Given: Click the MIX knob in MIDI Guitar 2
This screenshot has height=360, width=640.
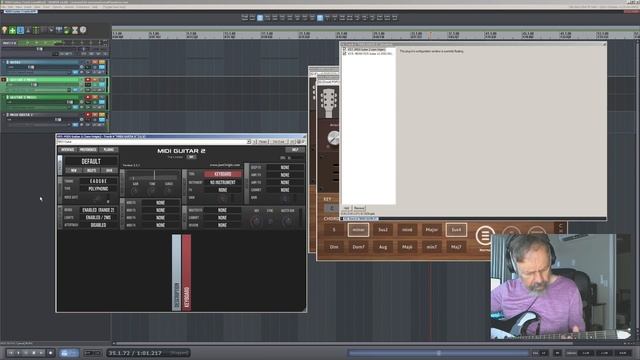Looking at the screenshot, I should click(256, 221).
